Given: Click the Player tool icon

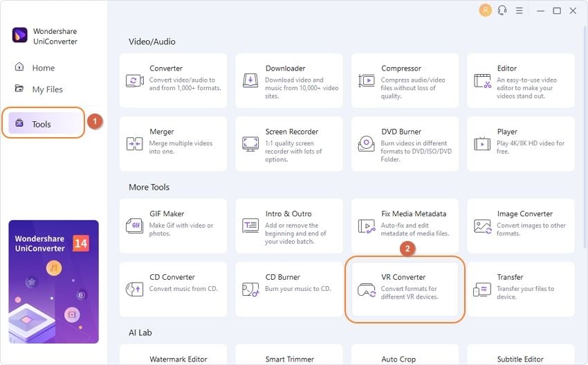Looking at the screenshot, I should (482, 144).
